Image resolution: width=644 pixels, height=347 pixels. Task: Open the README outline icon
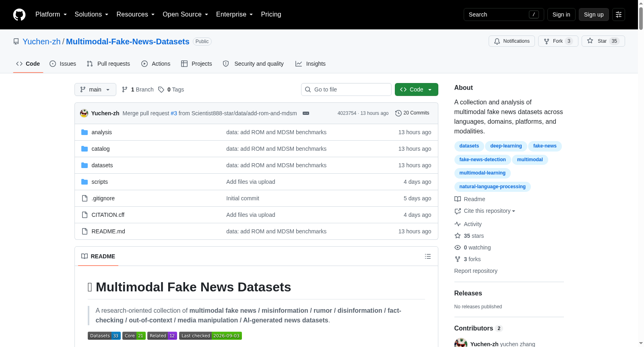tap(428, 256)
